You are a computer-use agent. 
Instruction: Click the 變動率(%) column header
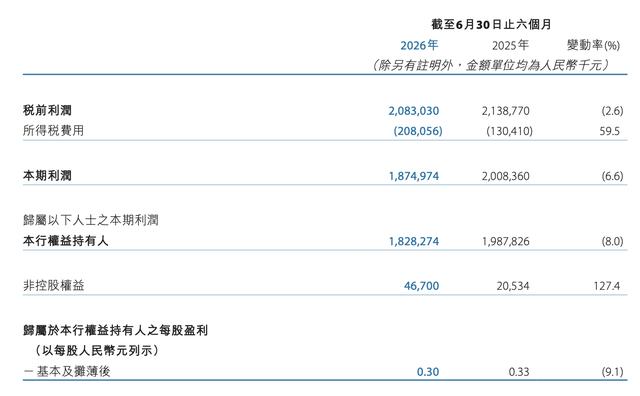point(593,45)
